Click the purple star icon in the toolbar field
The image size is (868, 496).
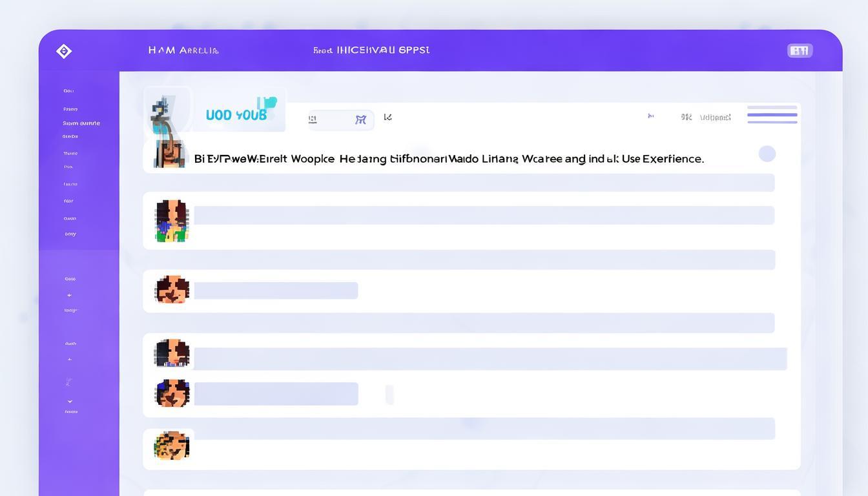360,119
